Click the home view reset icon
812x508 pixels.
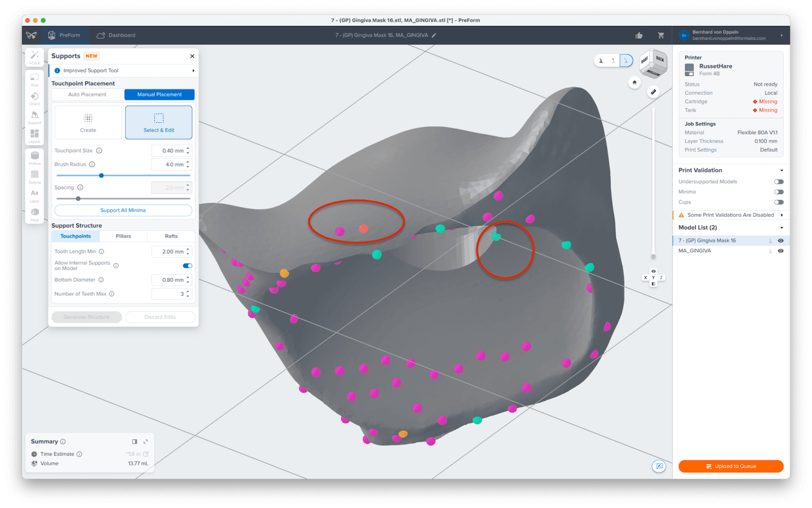click(634, 82)
